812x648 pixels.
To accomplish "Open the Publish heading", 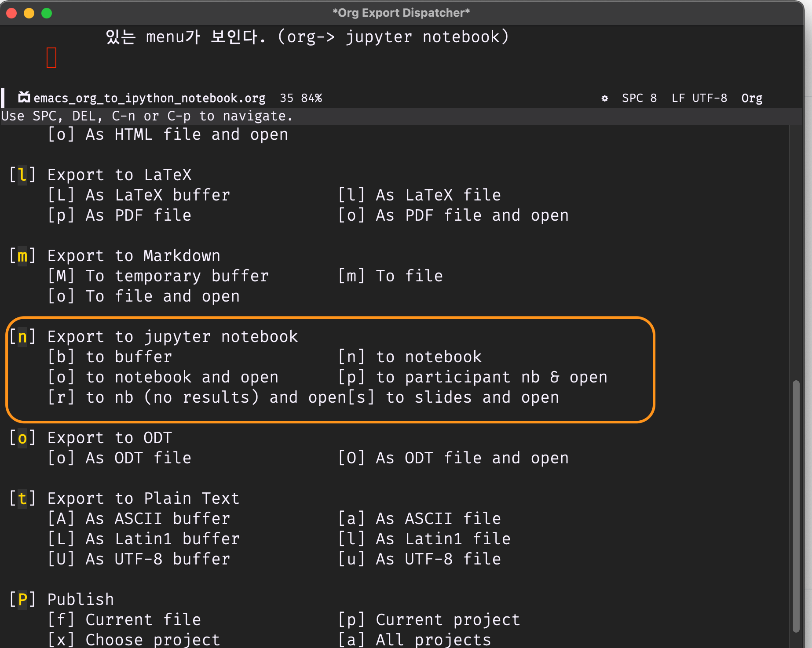I will pyautogui.click(x=80, y=600).
